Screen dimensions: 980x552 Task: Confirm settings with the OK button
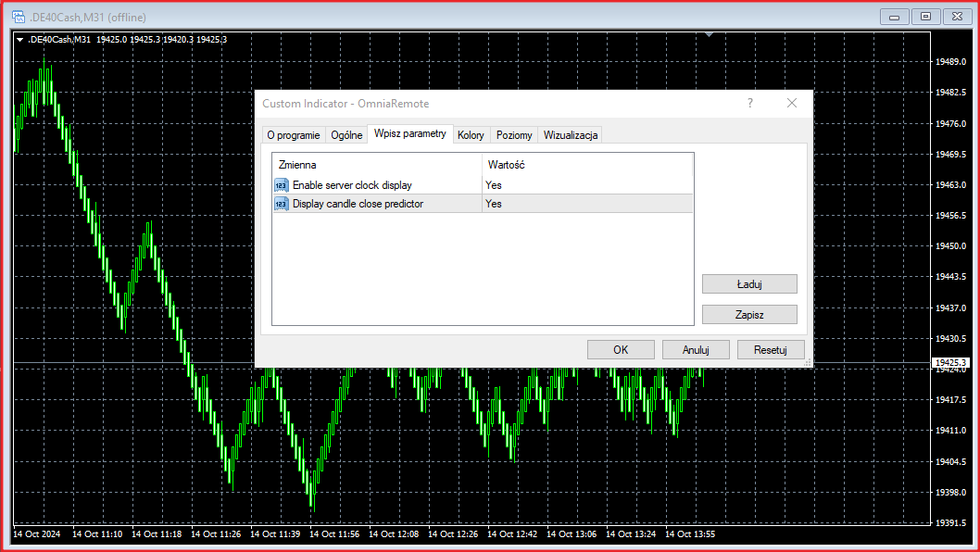pyautogui.click(x=621, y=349)
